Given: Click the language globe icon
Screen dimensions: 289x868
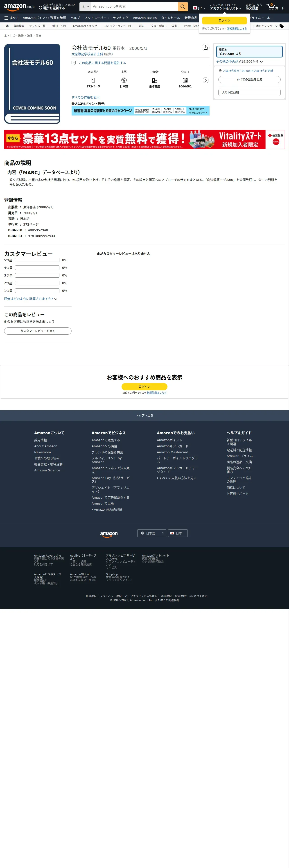Looking at the screenshot, I should [x=124, y=80].
